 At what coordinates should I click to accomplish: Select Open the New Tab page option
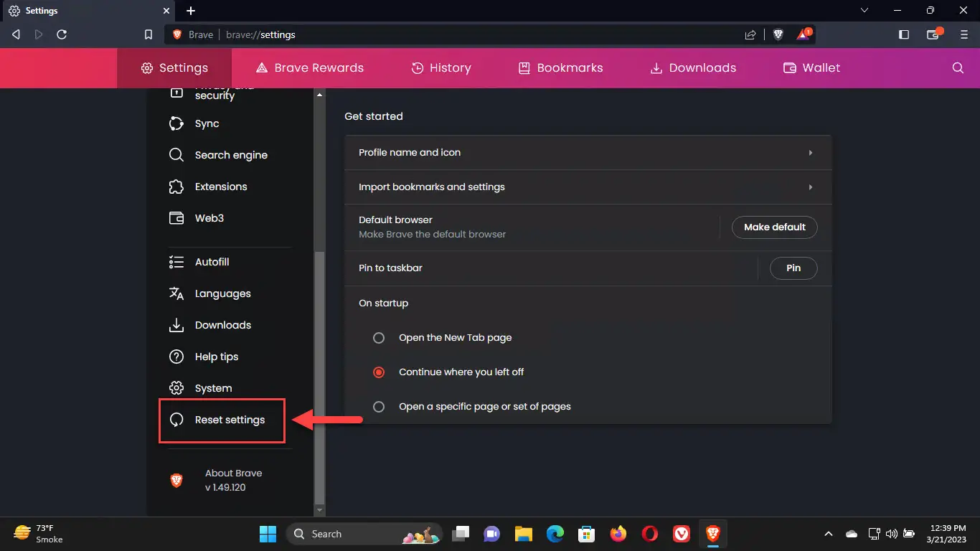(379, 338)
